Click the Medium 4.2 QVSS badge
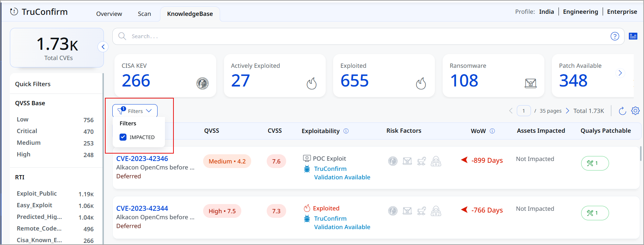 pyautogui.click(x=227, y=161)
